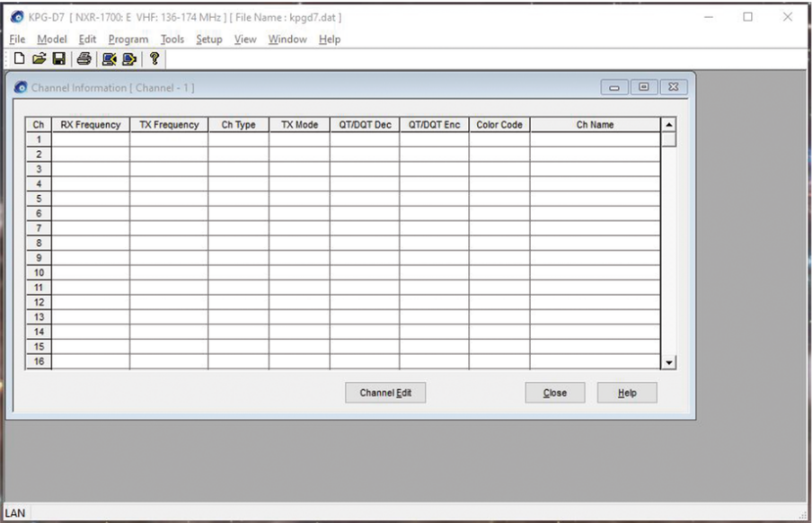Click the question mark Help icon
The height and width of the screenshot is (523, 812).
tap(154, 59)
